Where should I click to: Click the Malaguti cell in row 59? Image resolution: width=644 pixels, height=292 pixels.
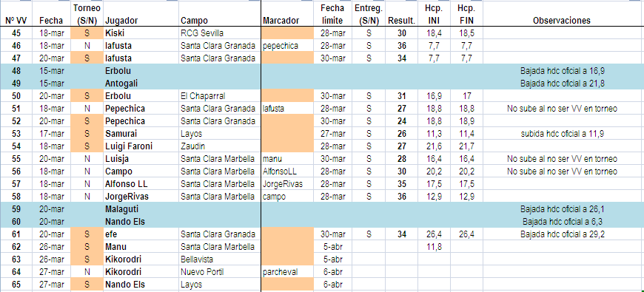(x=141, y=209)
